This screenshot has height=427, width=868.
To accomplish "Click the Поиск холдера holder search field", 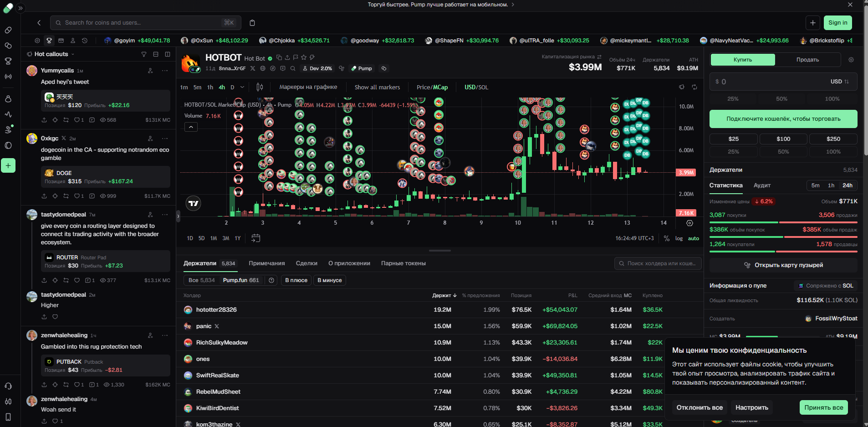I will (658, 263).
